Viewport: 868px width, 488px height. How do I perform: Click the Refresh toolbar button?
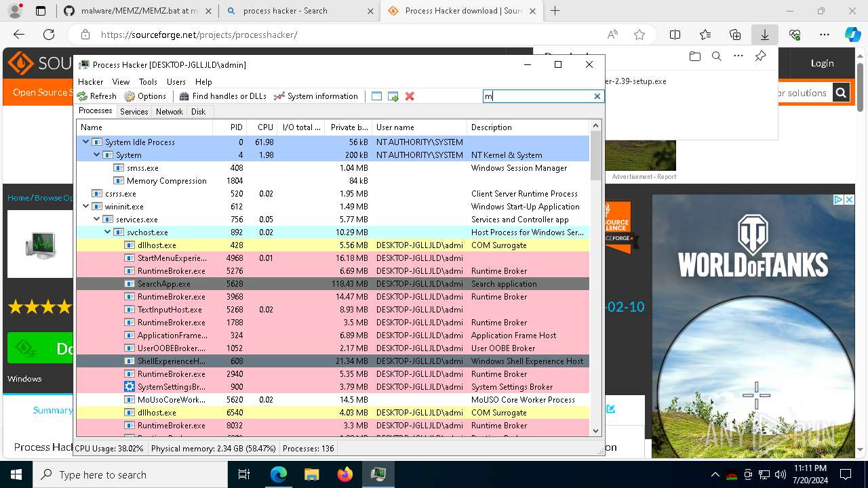pos(97,96)
